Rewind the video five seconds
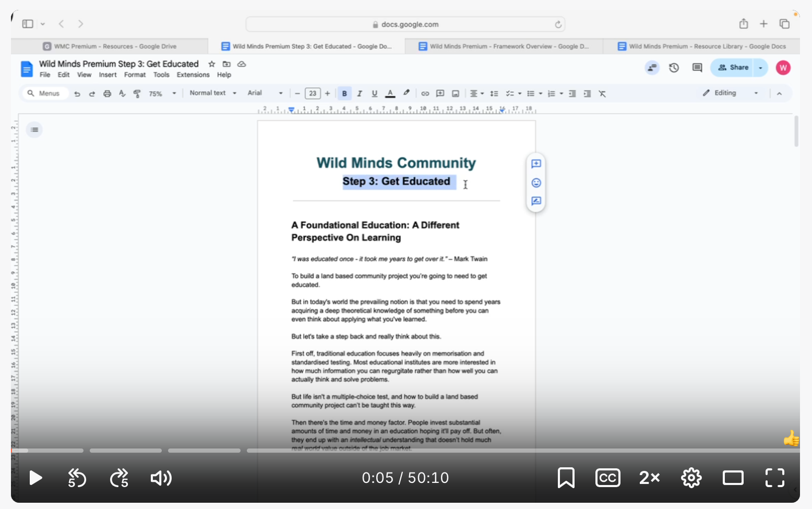812x509 pixels. (77, 478)
